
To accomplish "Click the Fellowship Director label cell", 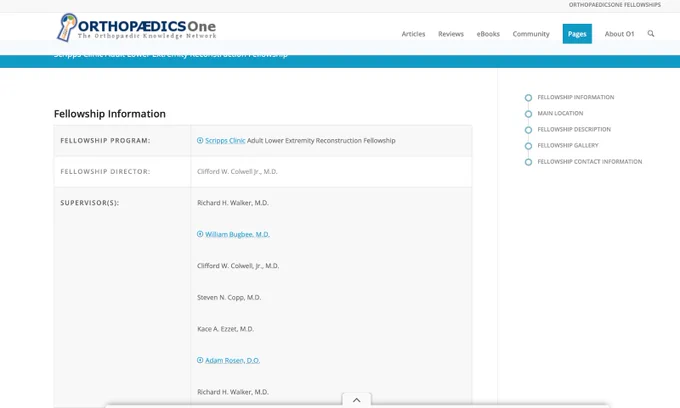I will (122, 172).
